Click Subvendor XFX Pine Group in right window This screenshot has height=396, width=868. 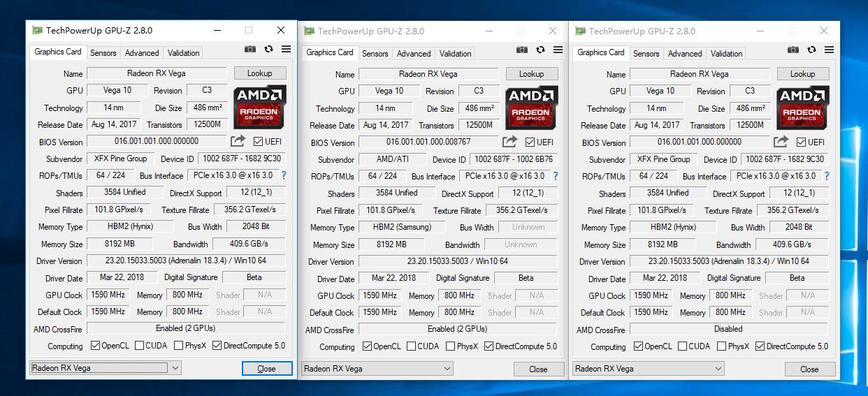click(665, 159)
